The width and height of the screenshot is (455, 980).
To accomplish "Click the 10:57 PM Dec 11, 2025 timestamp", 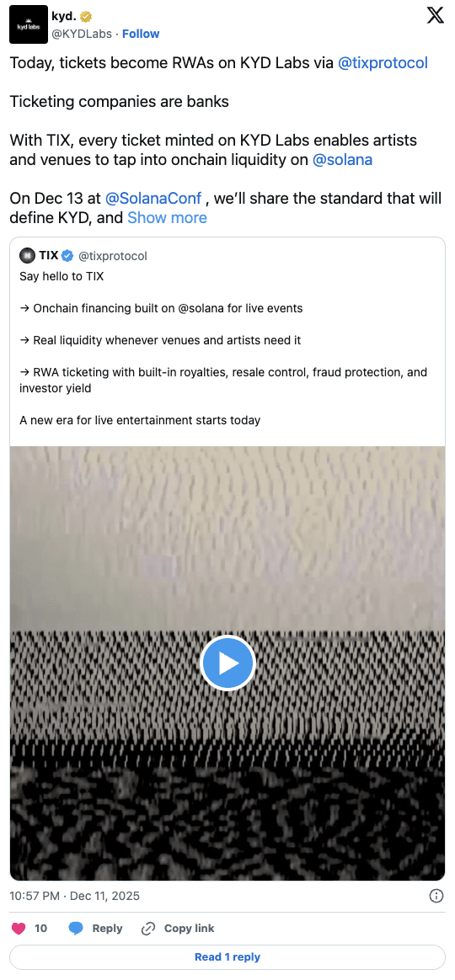I will tap(74, 896).
